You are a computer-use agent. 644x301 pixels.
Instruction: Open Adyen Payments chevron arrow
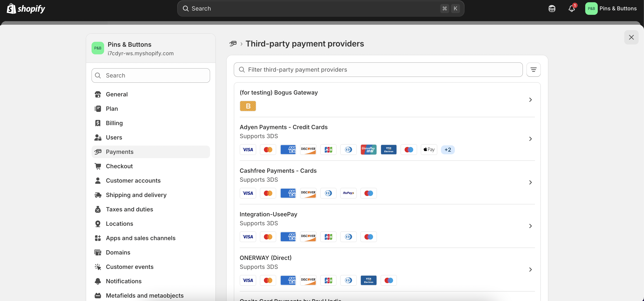(530, 139)
